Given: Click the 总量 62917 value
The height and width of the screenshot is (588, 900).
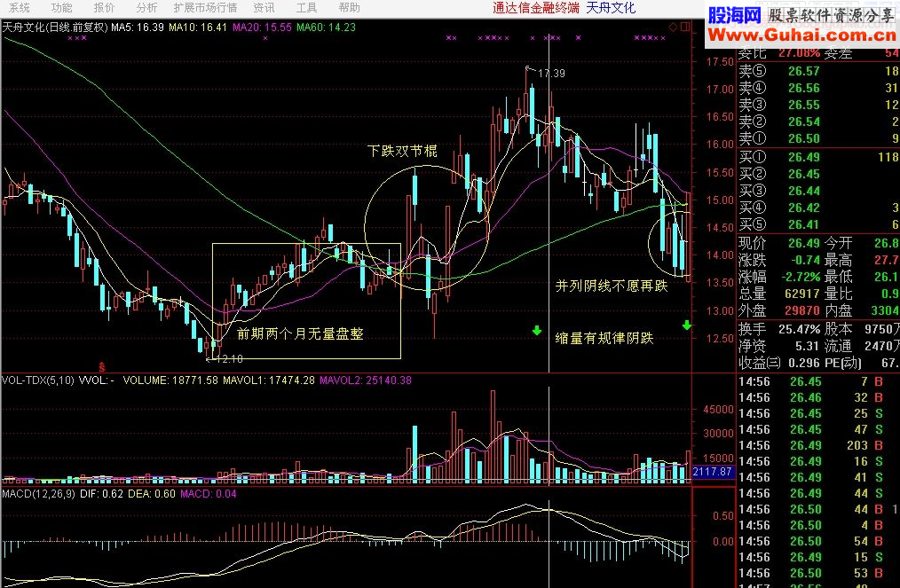Looking at the screenshot, I should pyautogui.click(x=802, y=294).
